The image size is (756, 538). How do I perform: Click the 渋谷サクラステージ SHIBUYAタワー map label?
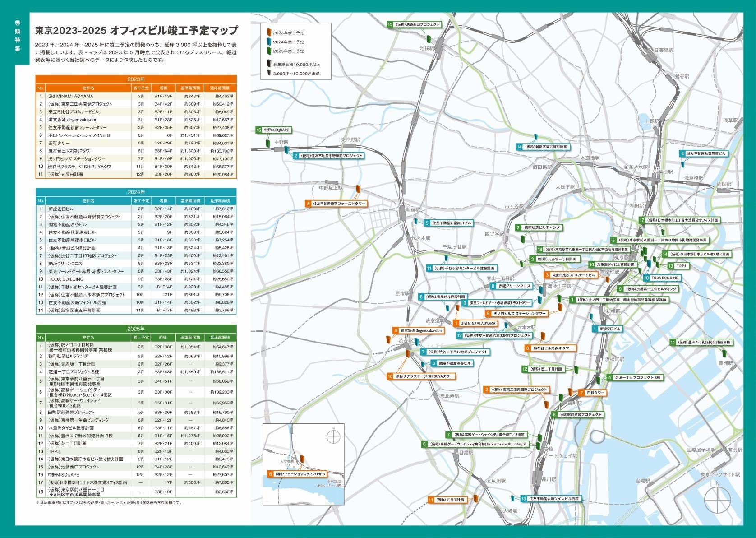click(x=421, y=376)
